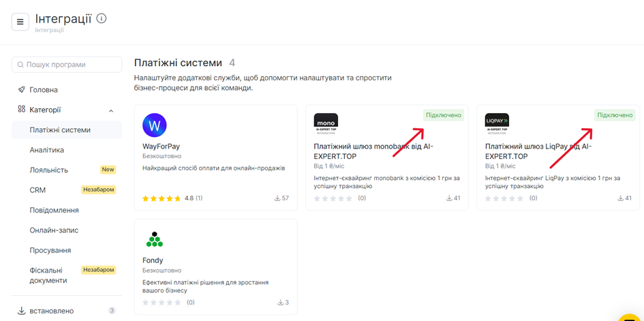This screenshot has height=321, width=644.
Task: Click WayForPay star rating
Action: pyautogui.click(x=162, y=198)
